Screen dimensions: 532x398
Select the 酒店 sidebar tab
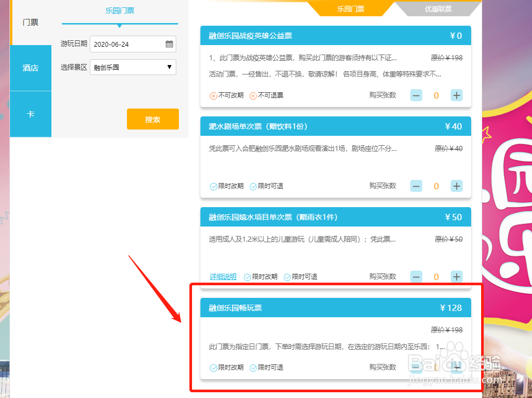[x=30, y=68]
